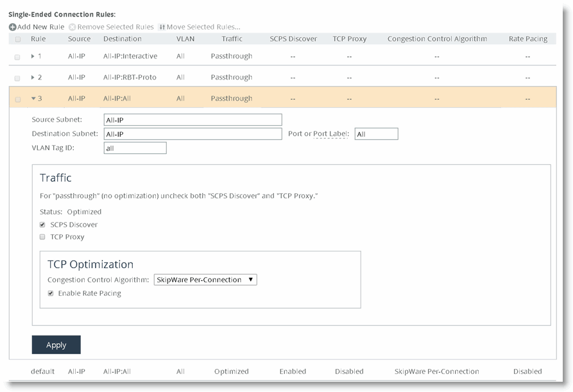This screenshot has width=573, height=392.
Task: Click the Port or Port Label field
Action: click(376, 134)
